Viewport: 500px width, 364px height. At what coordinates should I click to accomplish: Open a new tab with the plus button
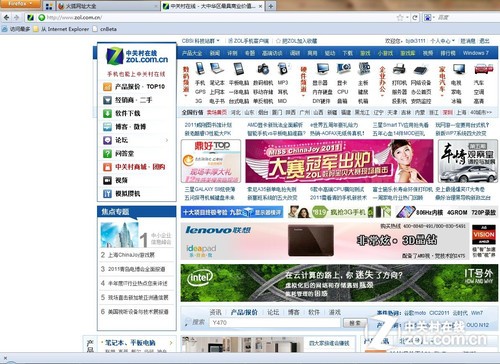tap(271, 6)
